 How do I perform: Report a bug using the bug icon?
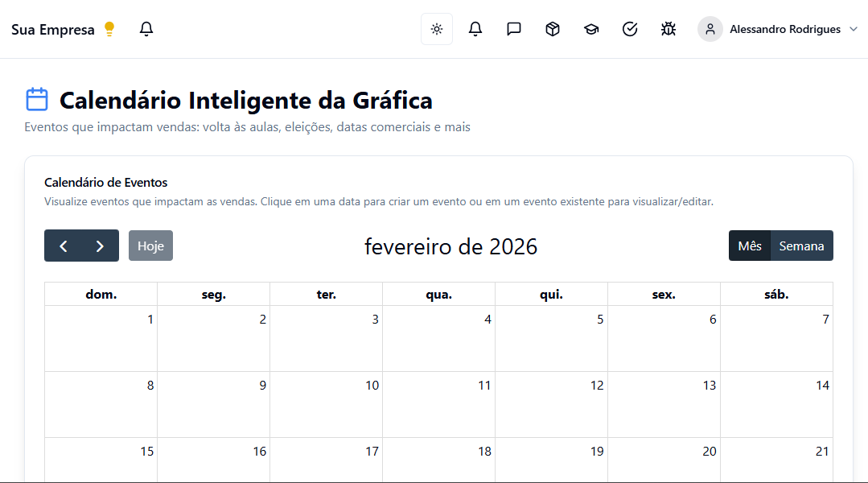pyautogui.click(x=668, y=28)
